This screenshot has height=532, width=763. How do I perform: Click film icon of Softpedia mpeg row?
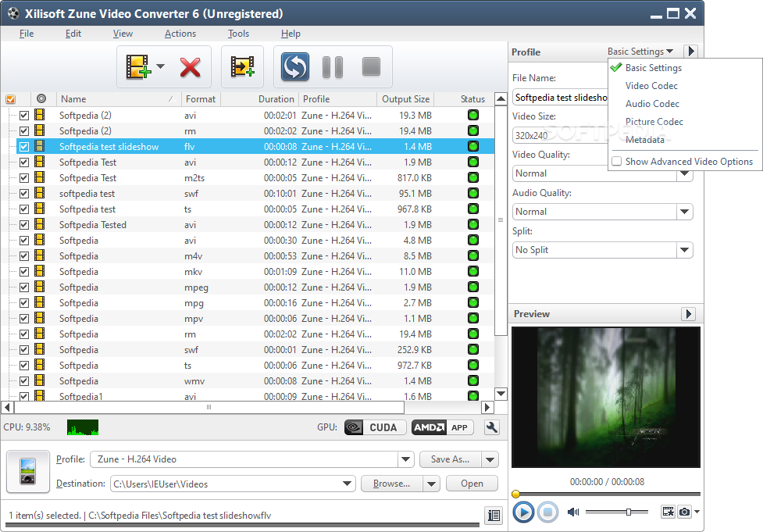coord(40,287)
